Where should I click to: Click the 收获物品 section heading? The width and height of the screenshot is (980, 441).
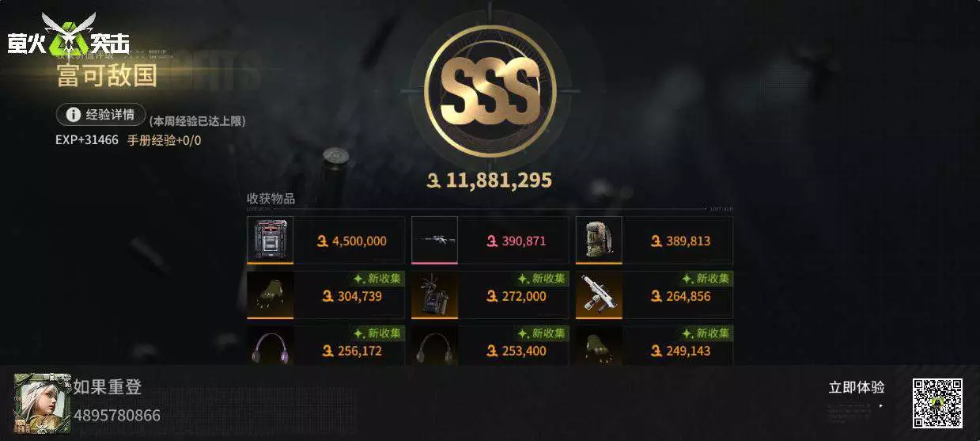(x=271, y=199)
